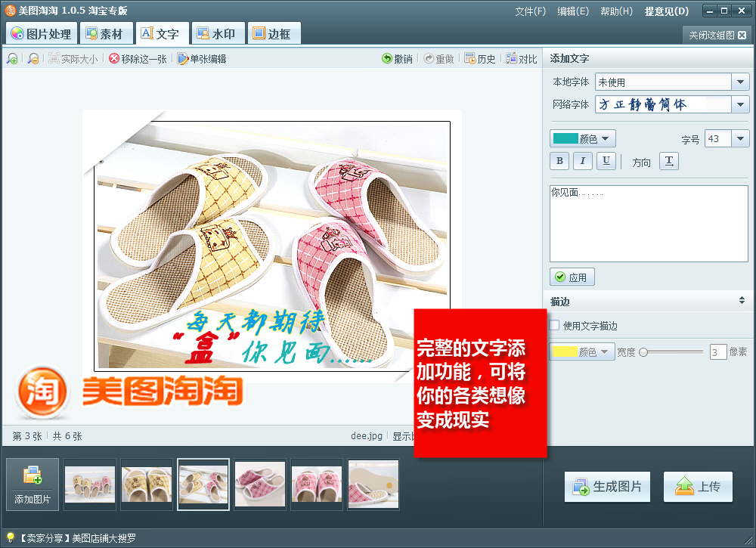Toggle underline text formatting
Screen dimensions: 756x548
[x=606, y=161]
